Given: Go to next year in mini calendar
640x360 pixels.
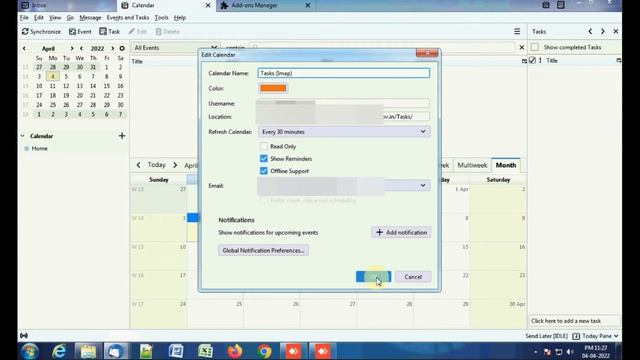Looking at the screenshot, I should (113, 48).
